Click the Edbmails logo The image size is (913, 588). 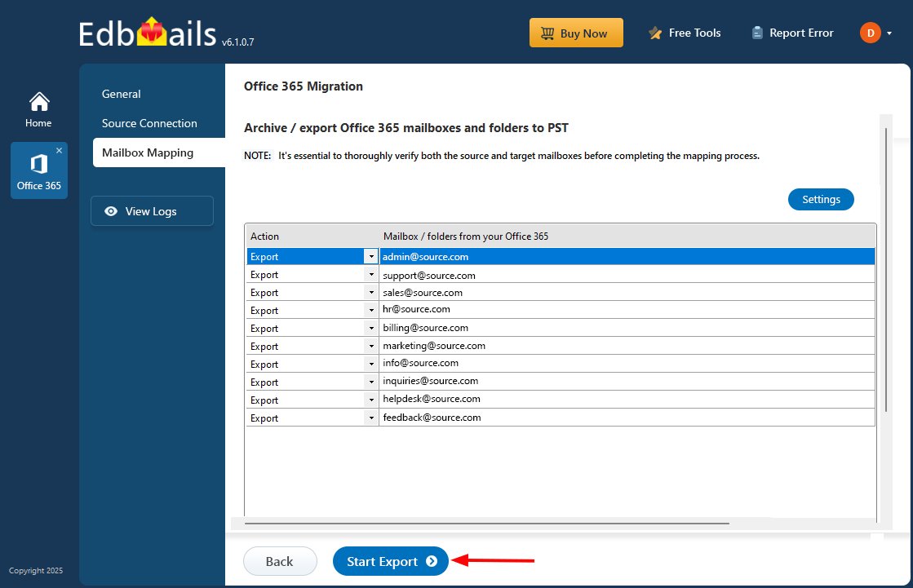click(x=148, y=33)
